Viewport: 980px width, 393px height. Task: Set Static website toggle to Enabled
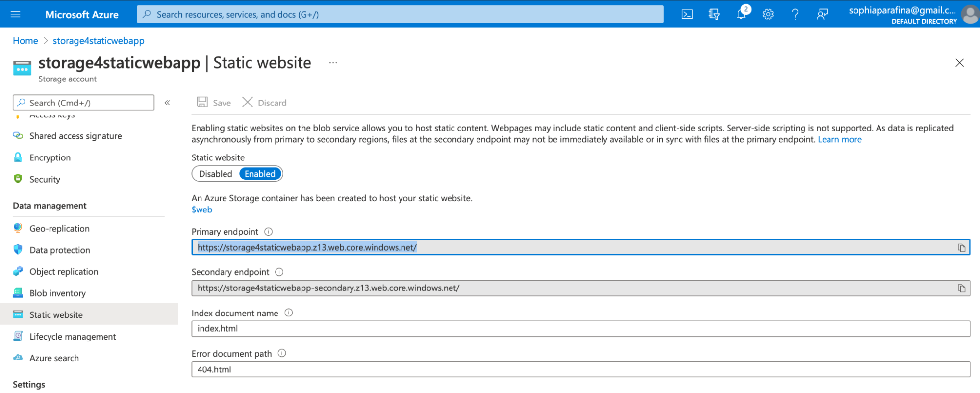pyautogui.click(x=260, y=174)
